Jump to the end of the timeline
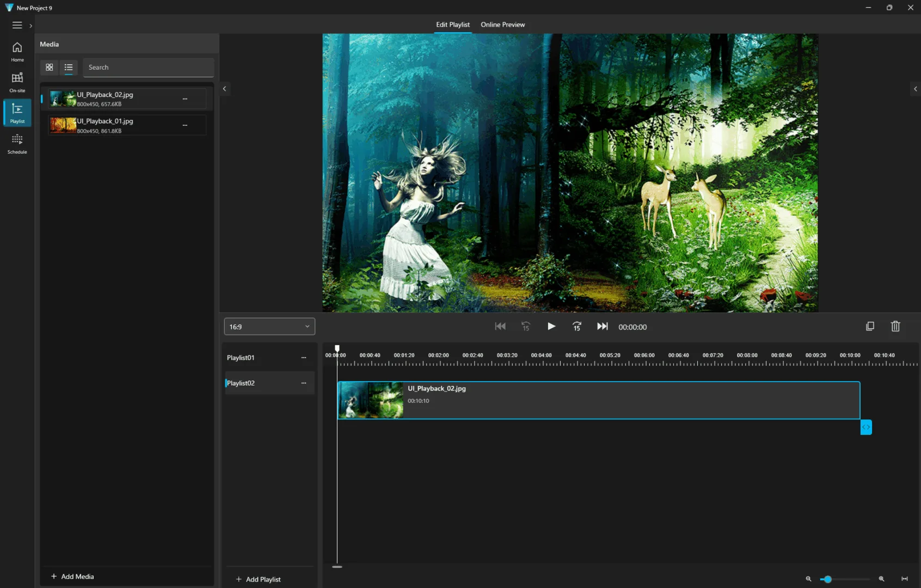 pos(602,326)
